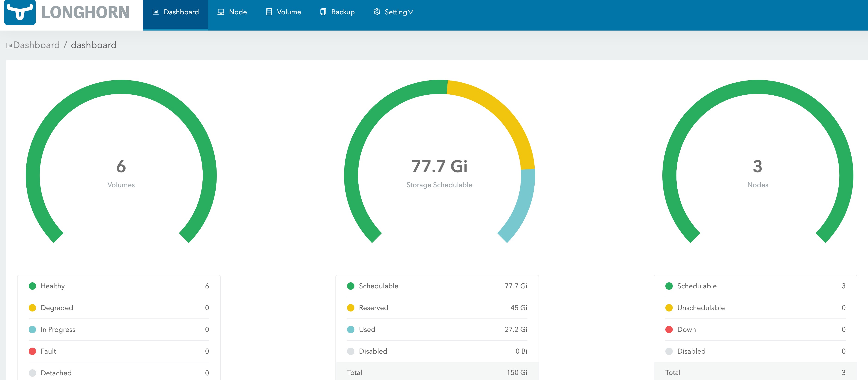The image size is (868, 380).
Task: Click the 27.2 Gi Used value
Action: point(515,329)
